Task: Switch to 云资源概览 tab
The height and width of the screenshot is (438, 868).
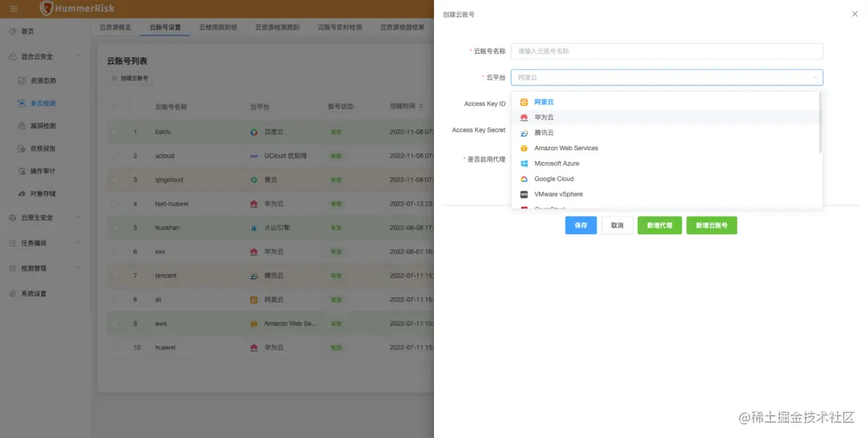Action: [115, 27]
